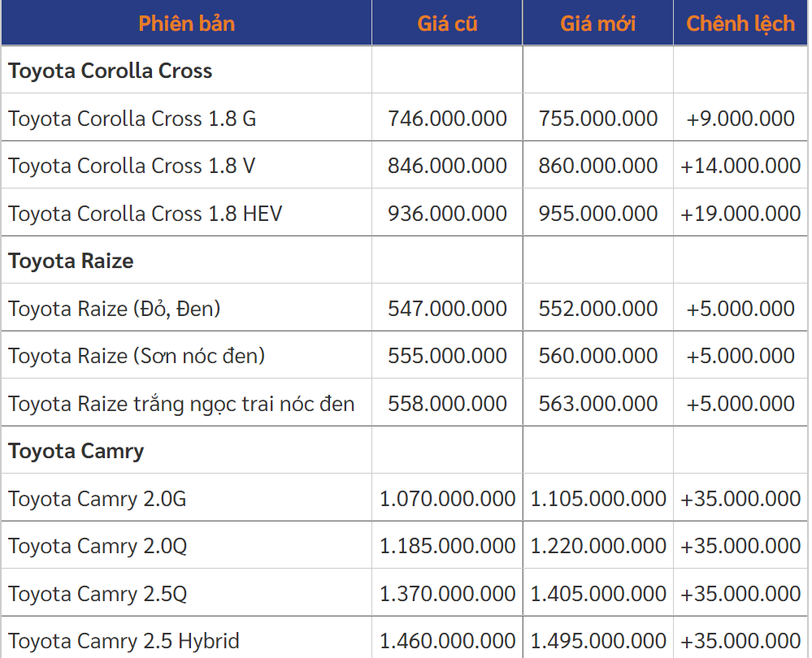
Task: Select the Toyota Raize (Đỏ, Đen) cell
Action: 115,309
